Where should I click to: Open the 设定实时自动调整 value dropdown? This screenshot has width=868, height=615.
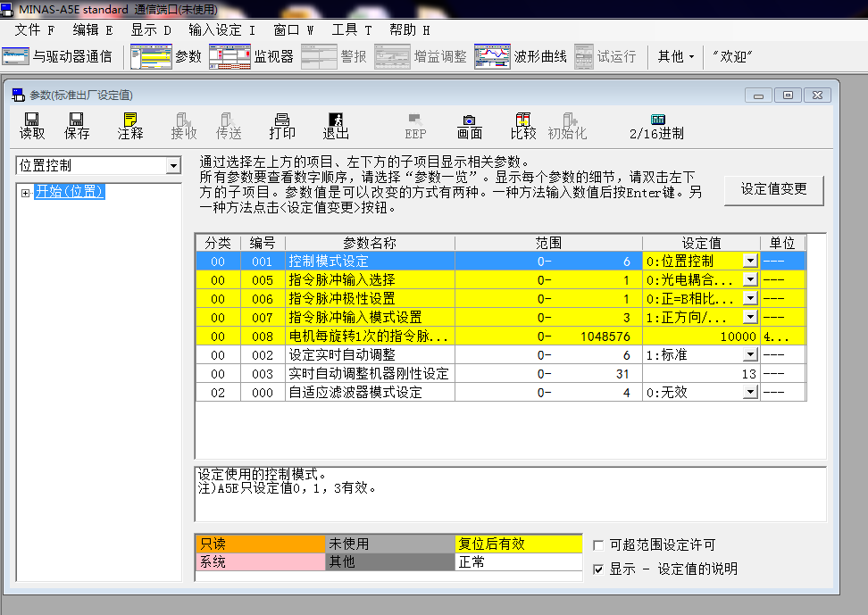pyautogui.click(x=750, y=354)
